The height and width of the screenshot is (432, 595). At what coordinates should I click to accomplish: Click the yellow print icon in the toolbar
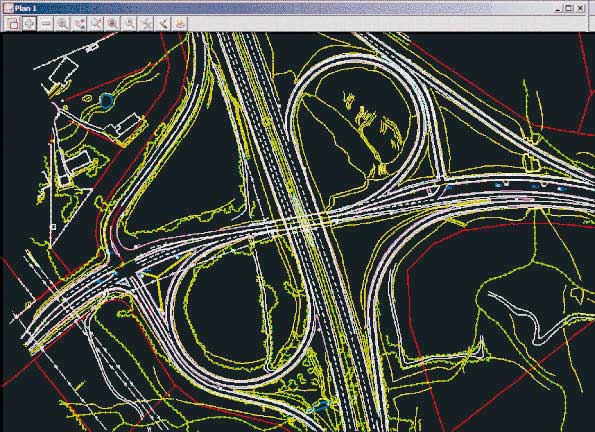tap(180, 24)
